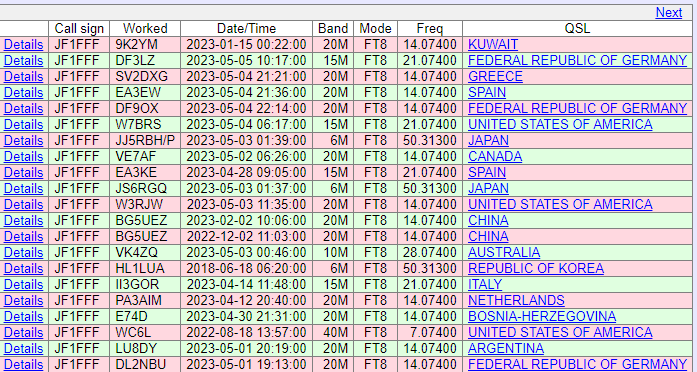This screenshot has height=372, width=697.
Task: Open Details for the VE7AF contact
Action: (x=24, y=156)
